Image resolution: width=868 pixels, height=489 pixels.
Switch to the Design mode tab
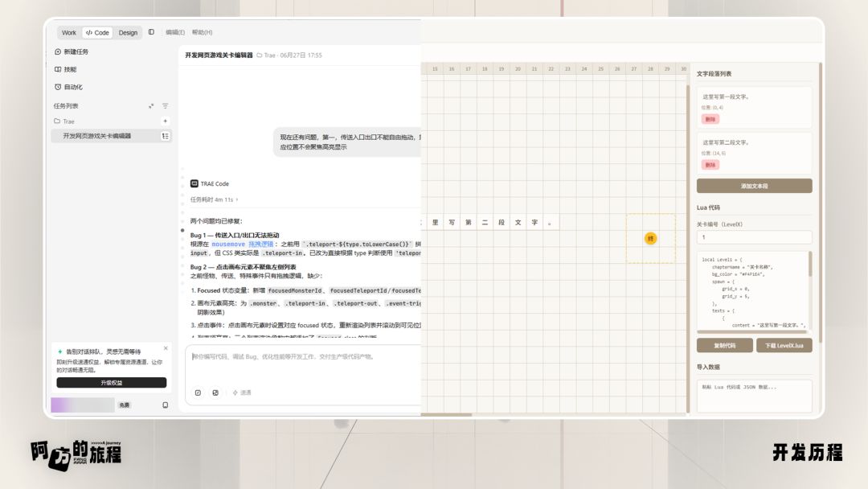point(128,33)
